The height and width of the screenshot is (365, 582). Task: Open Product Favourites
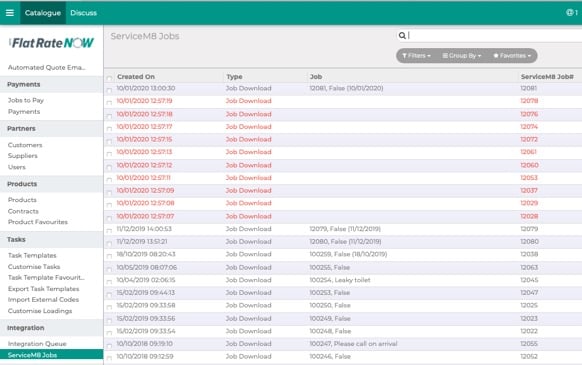click(38, 222)
